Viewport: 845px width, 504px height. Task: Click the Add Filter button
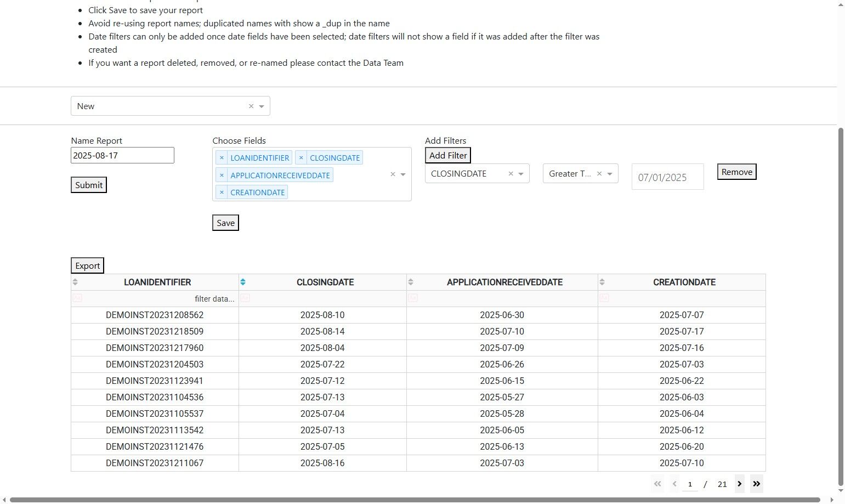point(448,155)
